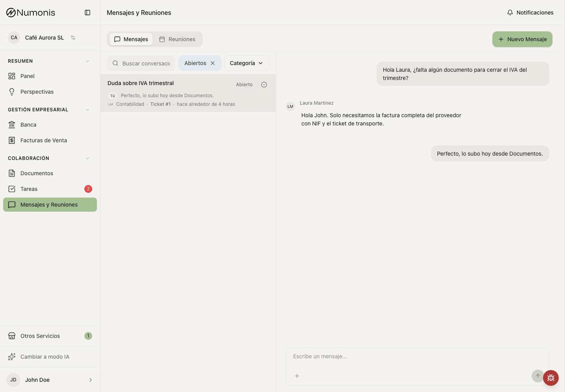Viewport: 565px width, 392px height.
Task: Click the Contabilidad category label
Action: 130,104
